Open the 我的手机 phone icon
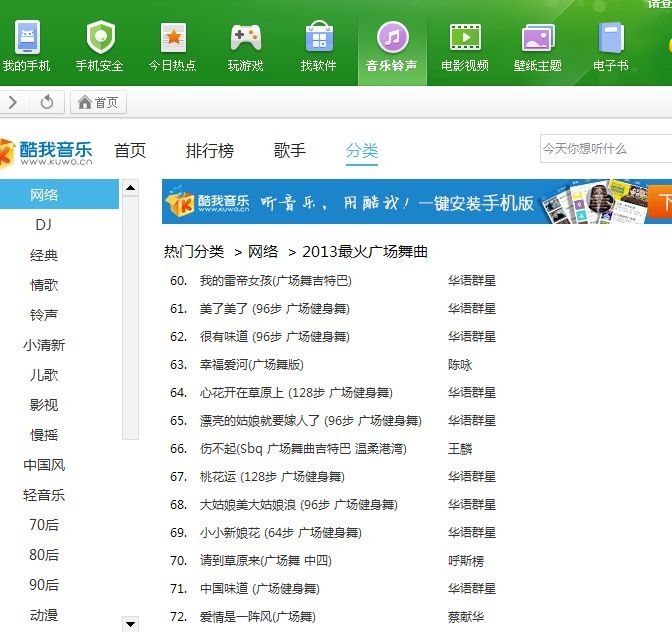672x632 pixels. 26,39
